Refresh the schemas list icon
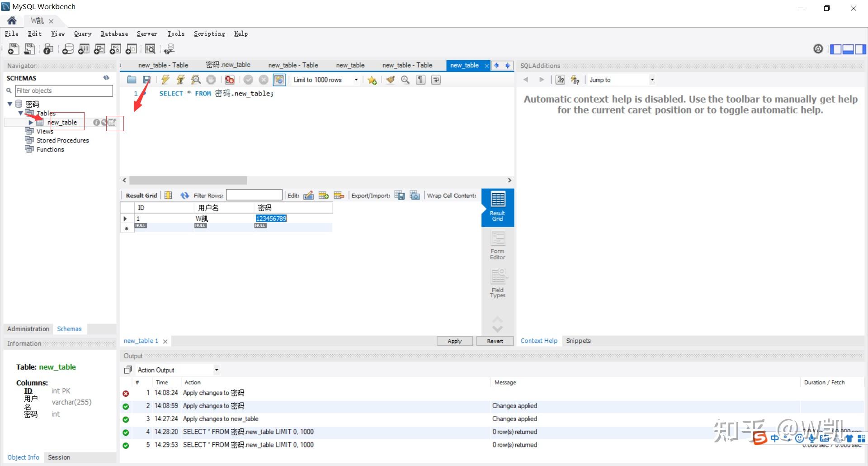Image resolution: width=868 pixels, height=466 pixels. click(106, 78)
